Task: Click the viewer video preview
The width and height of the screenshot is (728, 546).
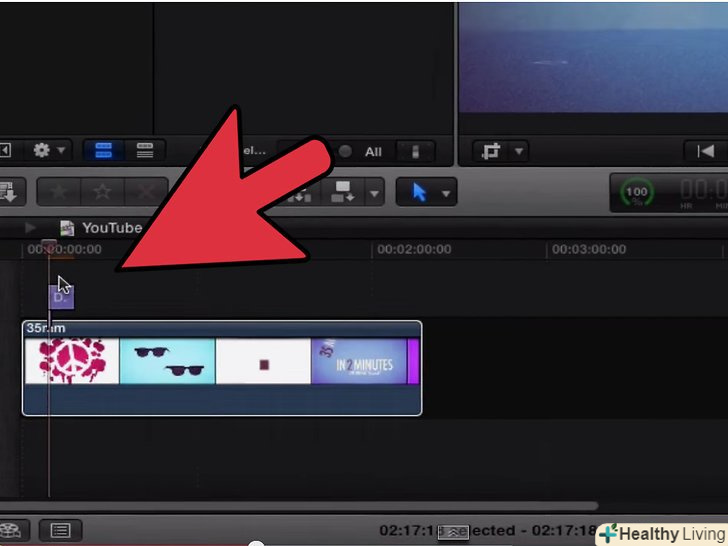Action: coord(593,57)
